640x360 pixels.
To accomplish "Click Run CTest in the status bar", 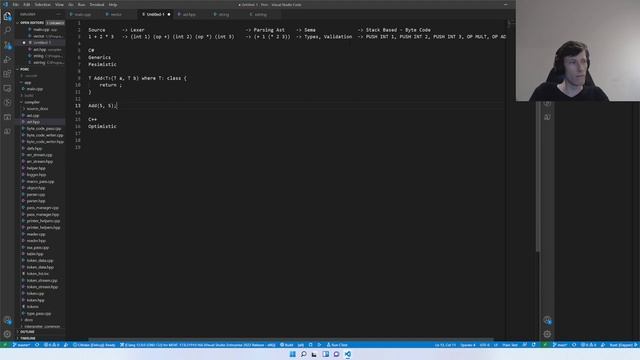I will (x=337, y=345).
